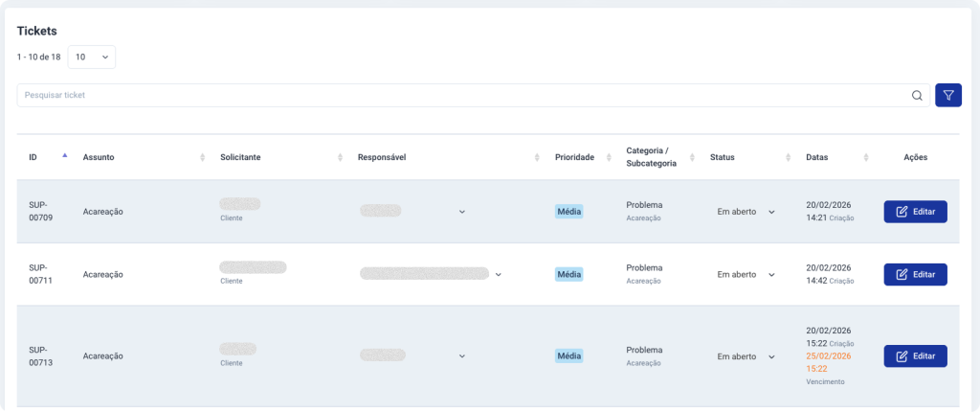Sort by Solicitante column arrows
This screenshot has width=980, height=412.
[340, 157]
